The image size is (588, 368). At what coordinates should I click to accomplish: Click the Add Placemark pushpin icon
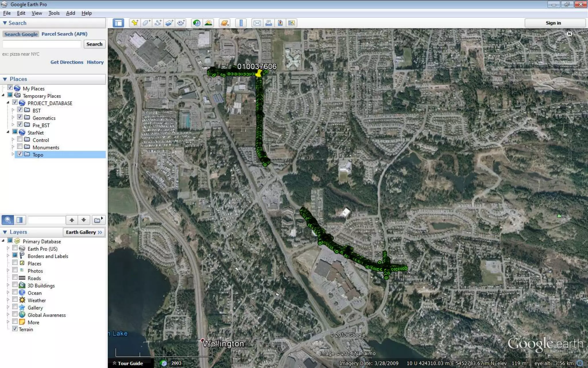135,23
